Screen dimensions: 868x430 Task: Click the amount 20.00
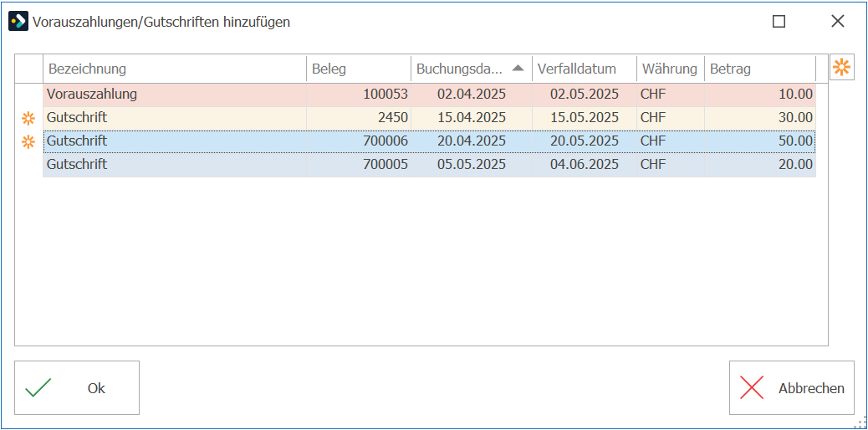[795, 165]
